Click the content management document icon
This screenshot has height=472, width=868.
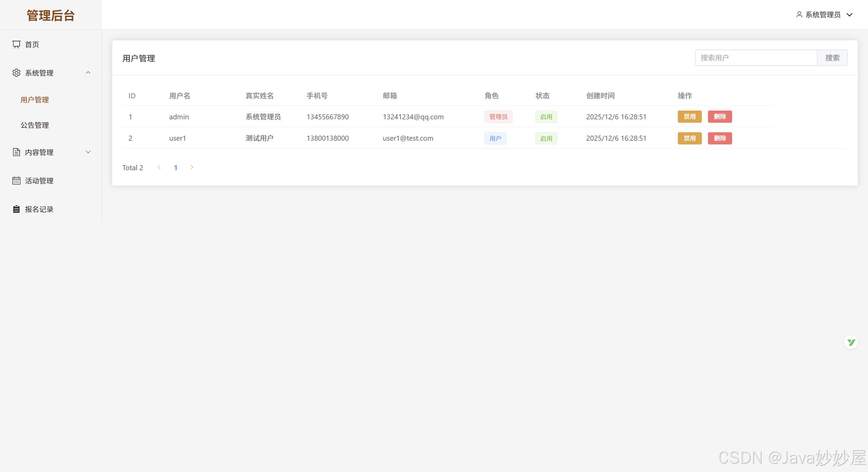pyautogui.click(x=16, y=152)
